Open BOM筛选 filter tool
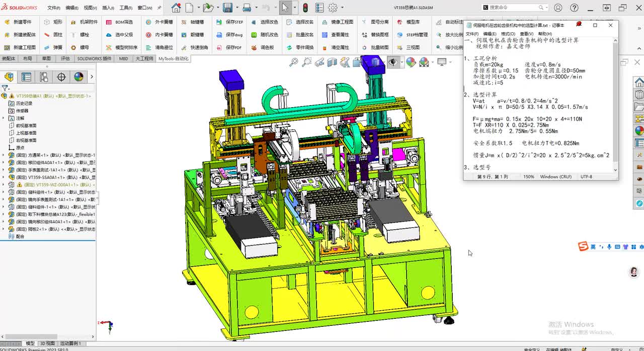Viewport: 644px width, 351px height. point(119,22)
